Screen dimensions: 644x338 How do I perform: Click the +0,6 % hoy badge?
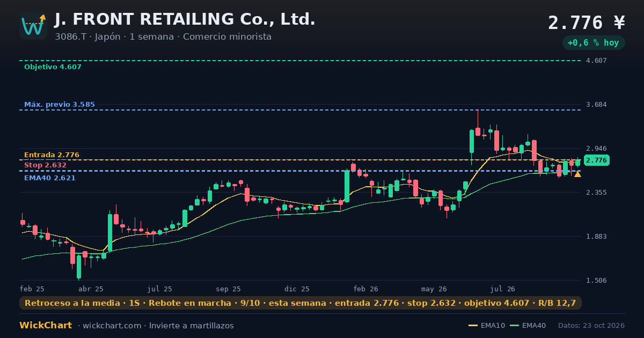tap(594, 43)
